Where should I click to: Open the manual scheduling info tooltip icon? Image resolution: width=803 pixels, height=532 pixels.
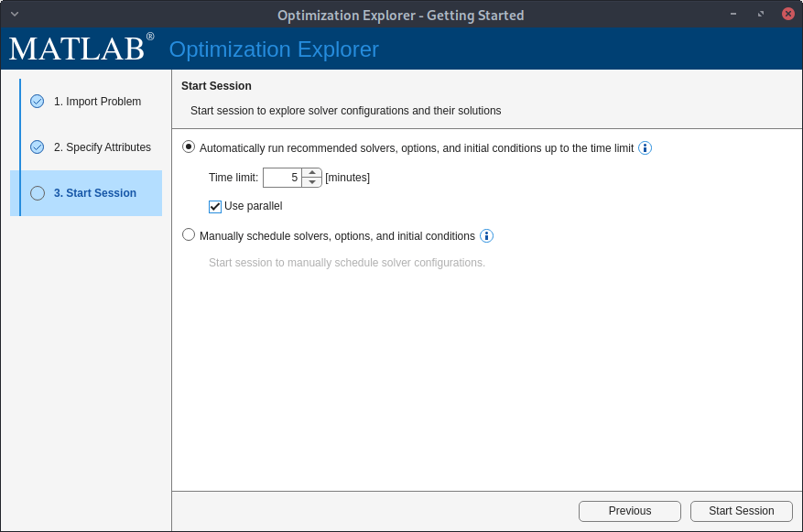[x=486, y=235]
